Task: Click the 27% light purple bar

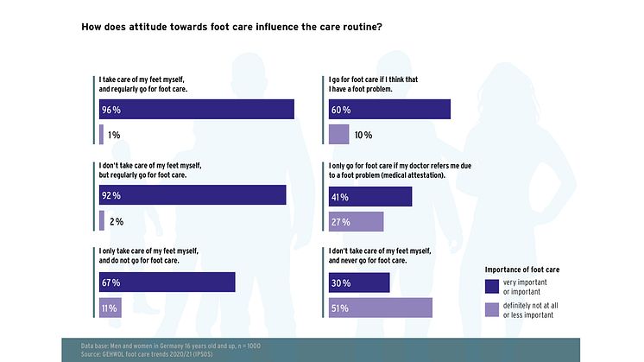Action: coord(357,221)
